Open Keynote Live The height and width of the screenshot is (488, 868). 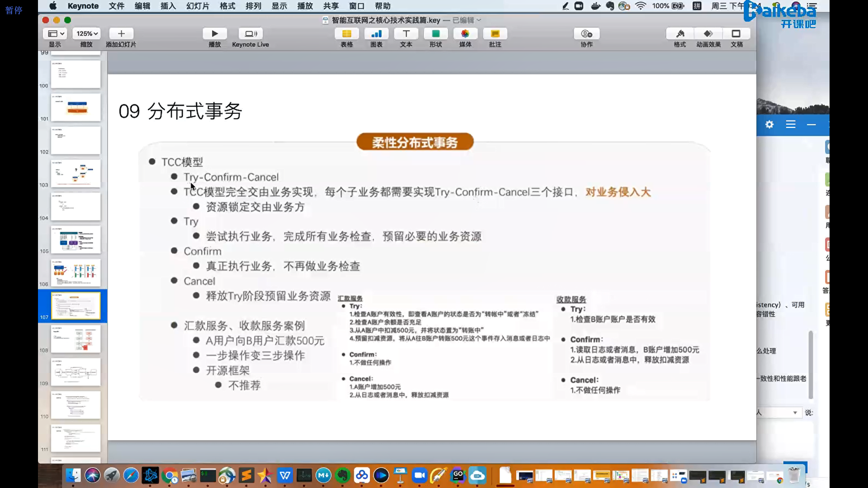pyautogui.click(x=250, y=34)
